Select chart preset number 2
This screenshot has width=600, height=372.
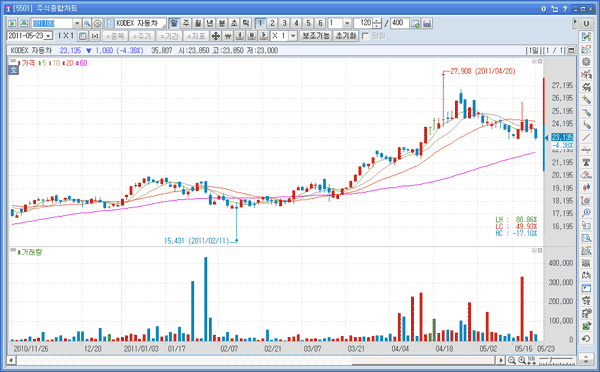coord(272,23)
